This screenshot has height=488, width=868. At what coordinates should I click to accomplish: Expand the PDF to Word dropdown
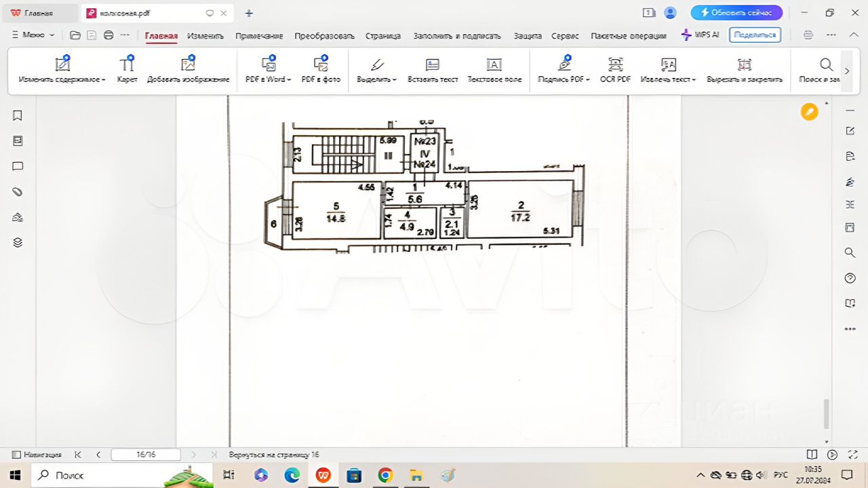[x=290, y=79]
